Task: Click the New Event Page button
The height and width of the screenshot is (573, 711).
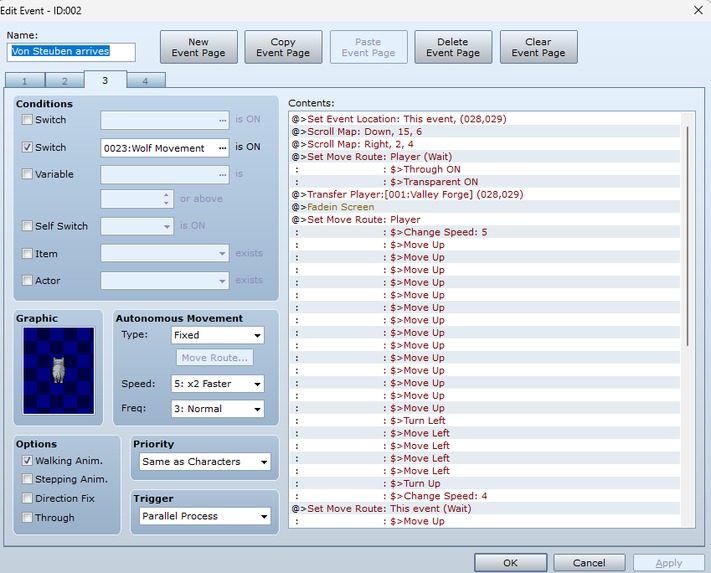Action: point(199,47)
